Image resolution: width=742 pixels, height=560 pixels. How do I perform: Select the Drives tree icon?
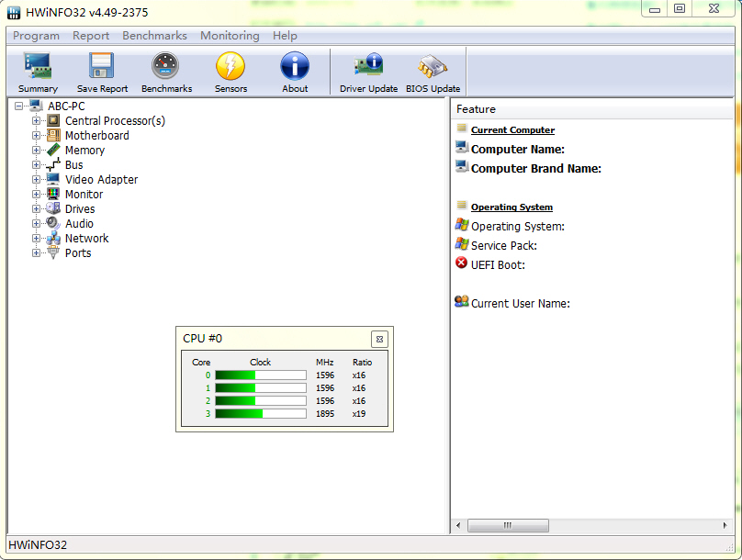(53, 208)
